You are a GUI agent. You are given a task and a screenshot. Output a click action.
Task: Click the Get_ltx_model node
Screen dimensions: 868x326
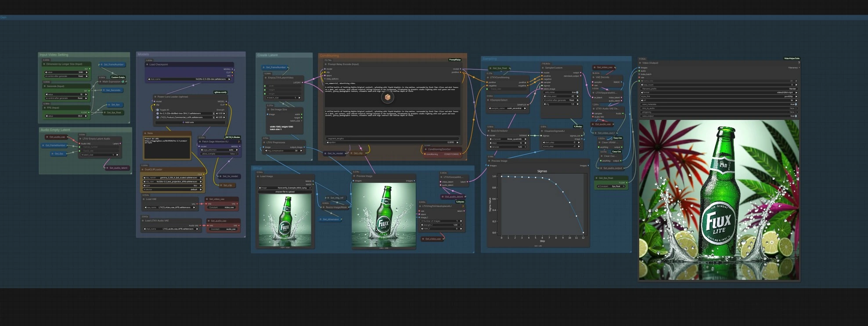tap(335, 153)
